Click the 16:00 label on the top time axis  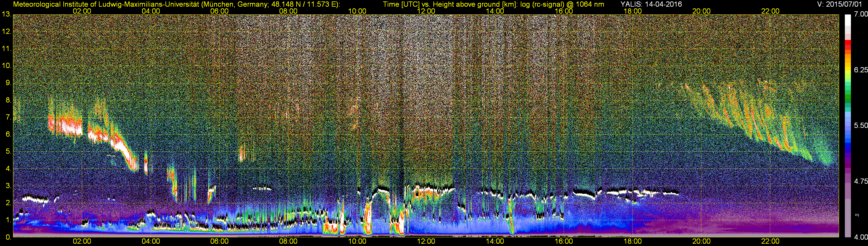(x=564, y=11)
